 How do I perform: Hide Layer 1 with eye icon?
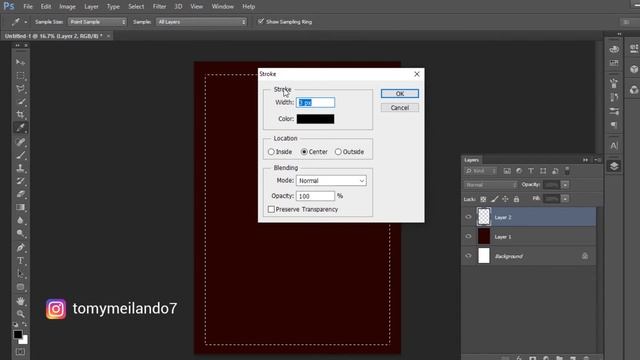(x=468, y=237)
